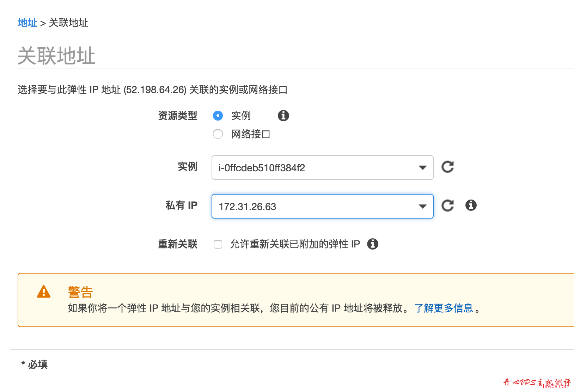Open the info tooltip next to 资源类型 radio options
The width and height of the screenshot is (574, 392).
pos(283,116)
